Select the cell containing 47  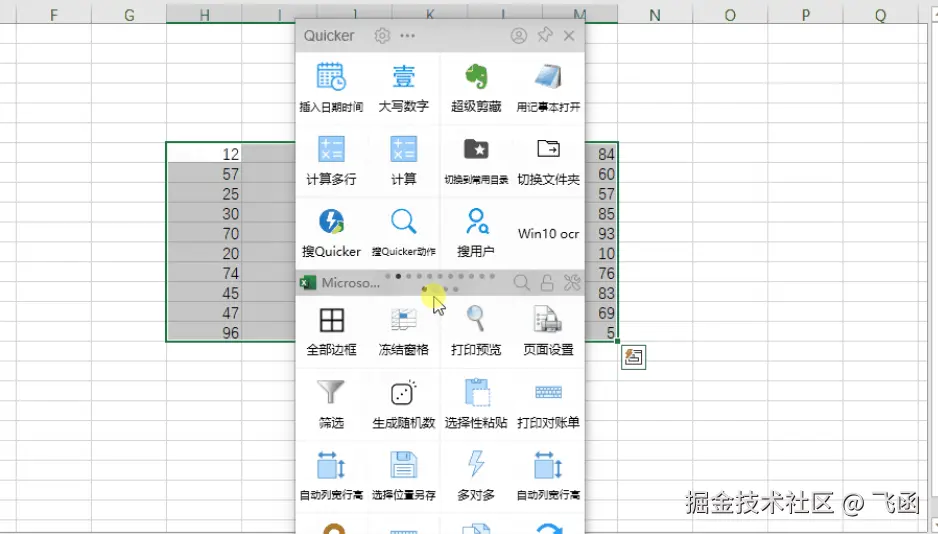tap(204, 313)
